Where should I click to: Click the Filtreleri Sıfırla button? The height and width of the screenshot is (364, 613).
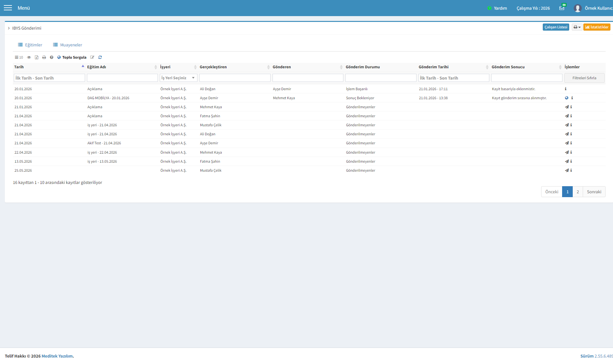584,78
